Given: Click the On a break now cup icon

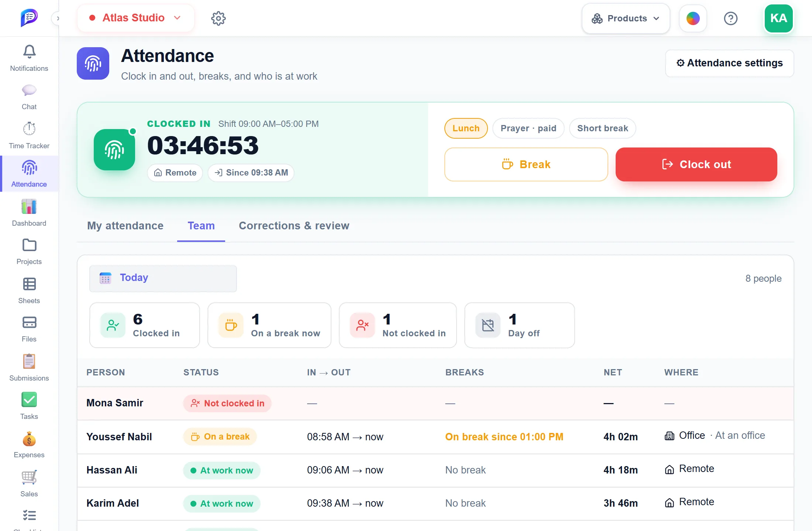Looking at the screenshot, I should (x=231, y=325).
